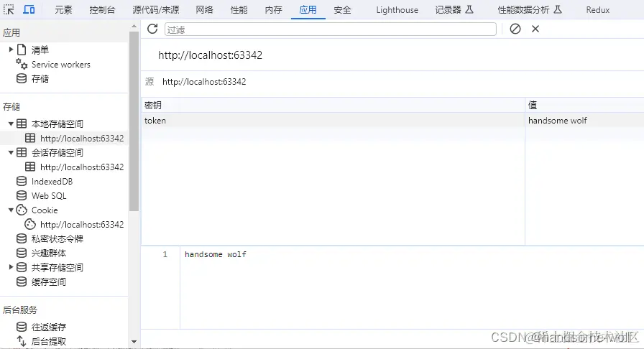Collapse the 会话存储空间 tree arrow
The image size is (644, 349).
point(11,152)
